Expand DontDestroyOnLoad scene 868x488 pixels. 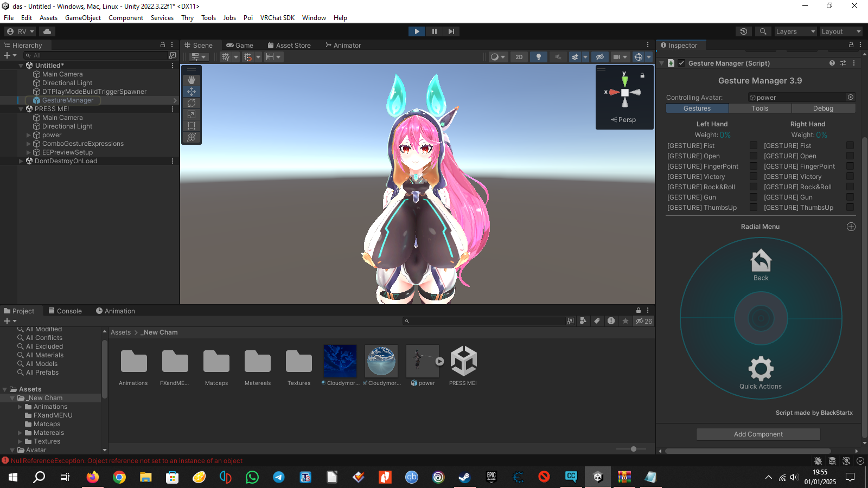point(21,161)
